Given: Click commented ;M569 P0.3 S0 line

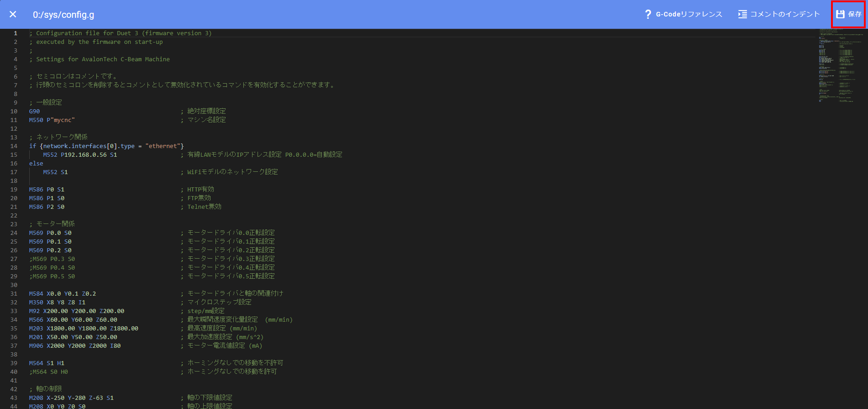Looking at the screenshot, I should [52, 259].
